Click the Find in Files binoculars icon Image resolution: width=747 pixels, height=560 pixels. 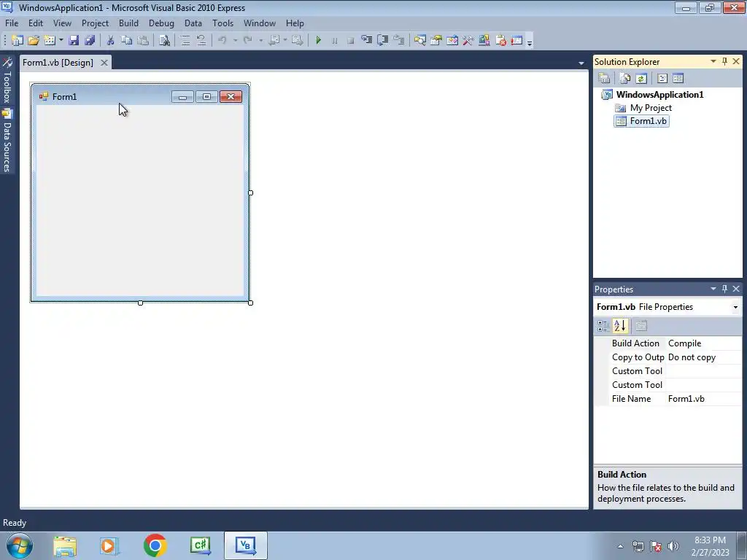(164, 41)
